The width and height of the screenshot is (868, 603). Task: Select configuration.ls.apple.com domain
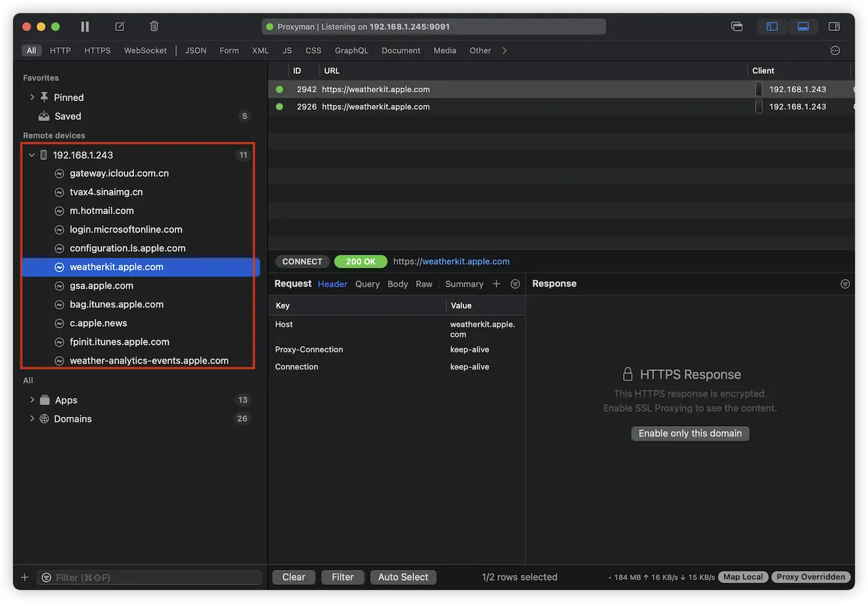tap(127, 248)
